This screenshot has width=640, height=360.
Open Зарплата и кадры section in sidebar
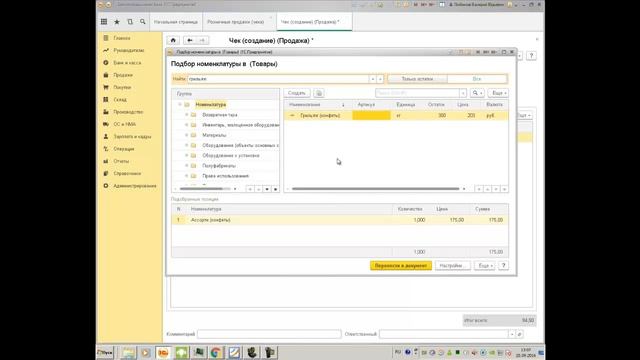click(132, 136)
